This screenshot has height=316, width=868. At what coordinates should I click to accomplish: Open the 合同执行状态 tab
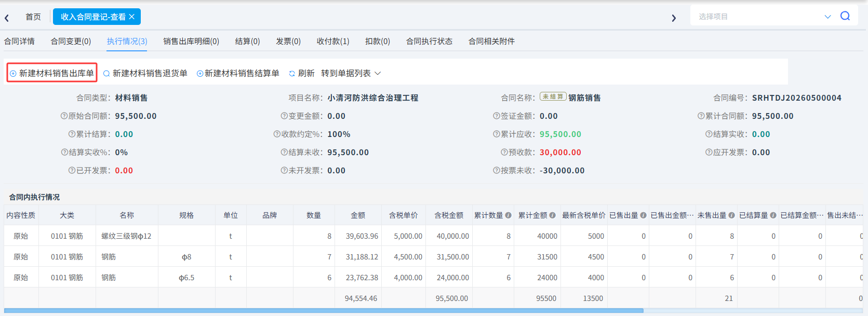coord(429,42)
